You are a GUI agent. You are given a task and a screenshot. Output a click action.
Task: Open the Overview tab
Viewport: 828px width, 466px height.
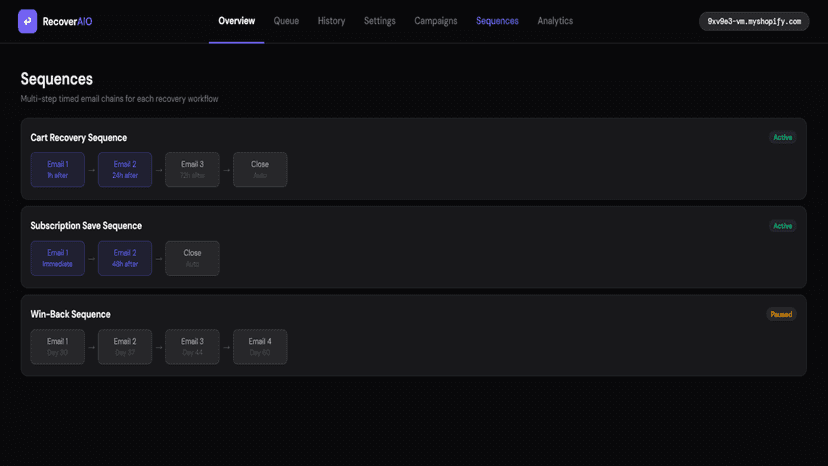pyautogui.click(x=237, y=21)
